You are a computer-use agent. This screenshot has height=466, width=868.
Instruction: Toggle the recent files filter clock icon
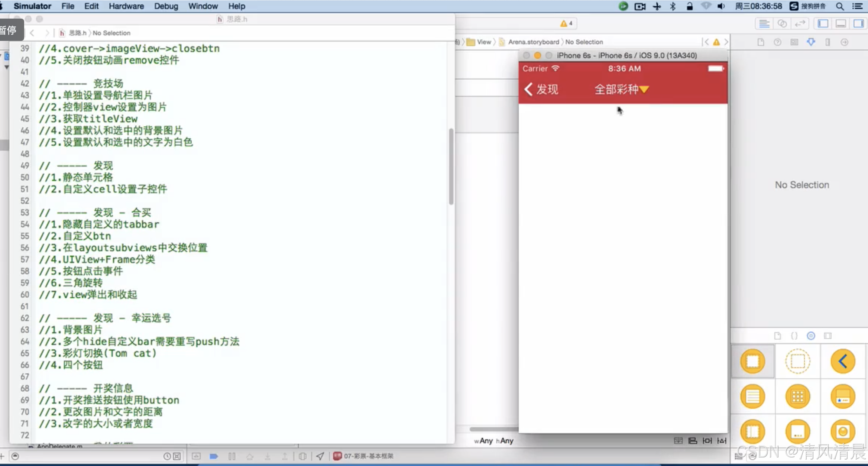(x=167, y=456)
